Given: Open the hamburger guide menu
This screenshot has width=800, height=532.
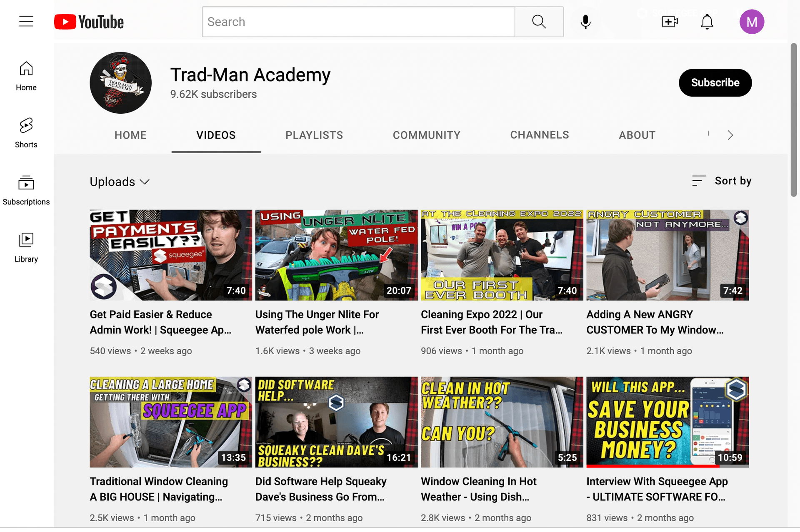Looking at the screenshot, I should tap(26, 22).
